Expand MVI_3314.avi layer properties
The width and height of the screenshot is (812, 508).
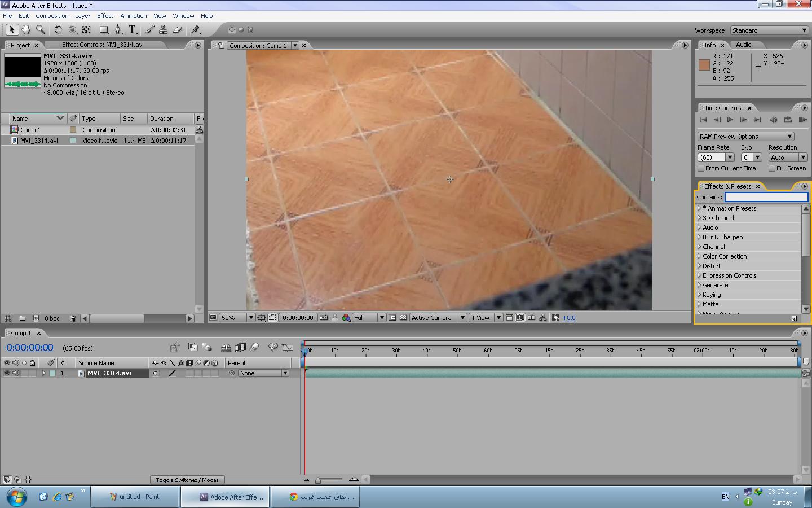[x=43, y=373]
